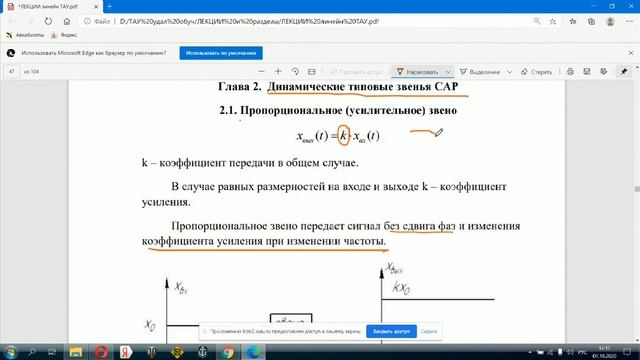Open File Explorer from taskbar

(76, 352)
